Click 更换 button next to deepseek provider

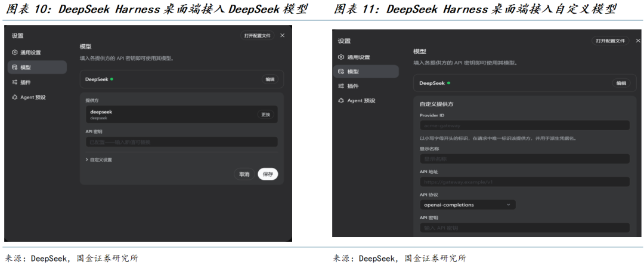265,115
